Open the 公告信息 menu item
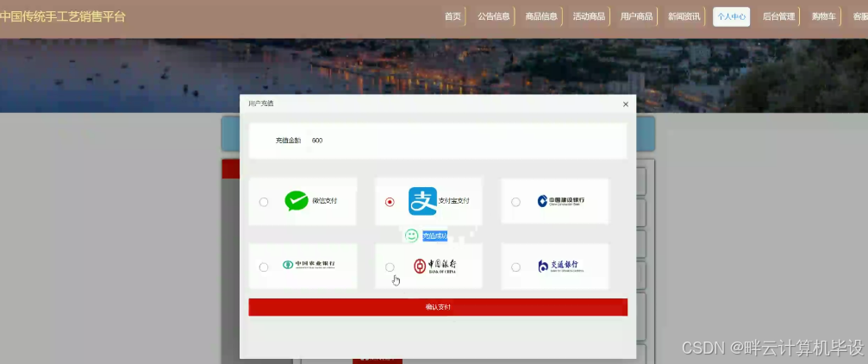 [494, 16]
